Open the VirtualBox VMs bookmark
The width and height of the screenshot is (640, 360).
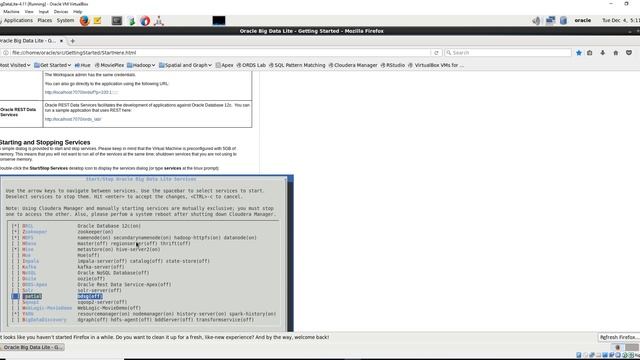(x=436, y=65)
